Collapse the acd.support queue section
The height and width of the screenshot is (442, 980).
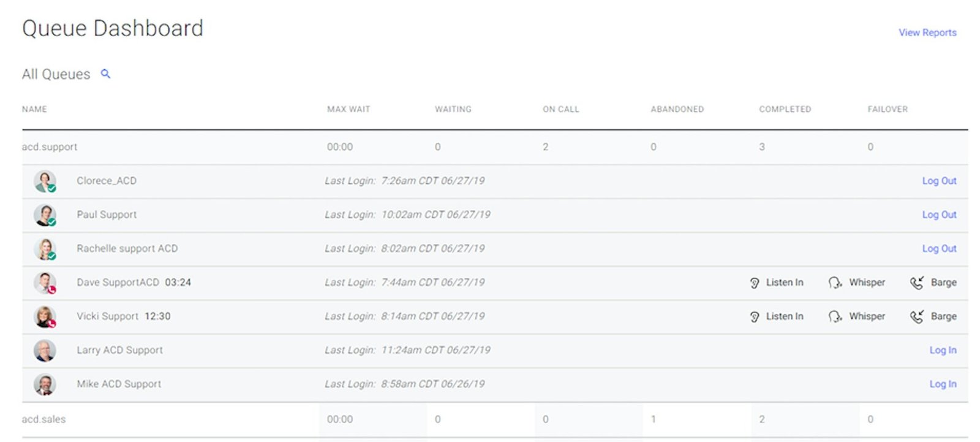pos(49,147)
